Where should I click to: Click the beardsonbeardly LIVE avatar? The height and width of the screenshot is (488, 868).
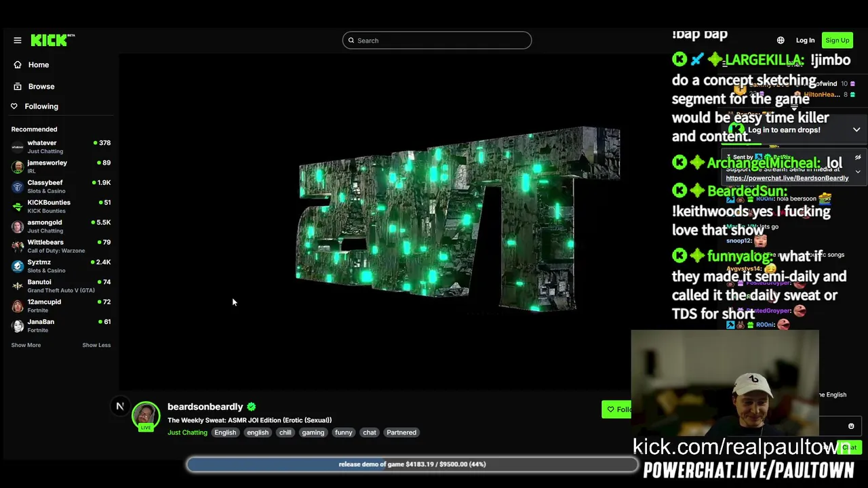click(146, 416)
